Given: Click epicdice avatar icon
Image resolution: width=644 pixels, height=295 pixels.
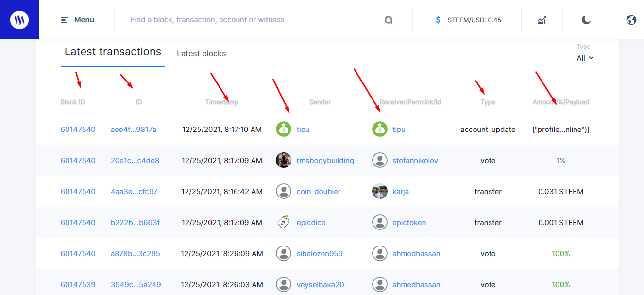Looking at the screenshot, I should (x=284, y=223).
